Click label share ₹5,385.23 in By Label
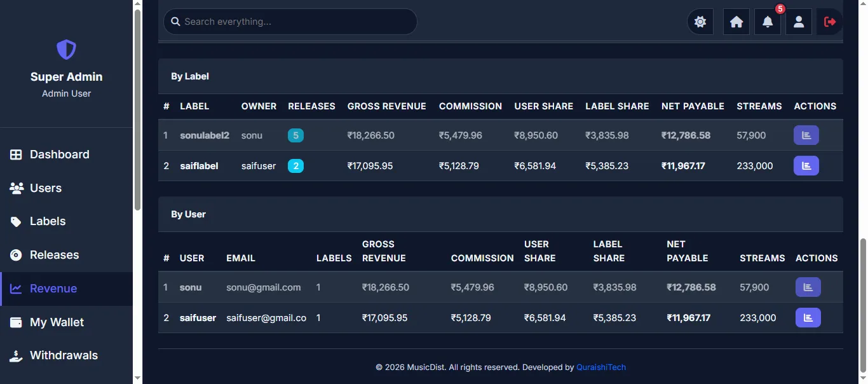The height and width of the screenshot is (384, 868). point(607,166)
